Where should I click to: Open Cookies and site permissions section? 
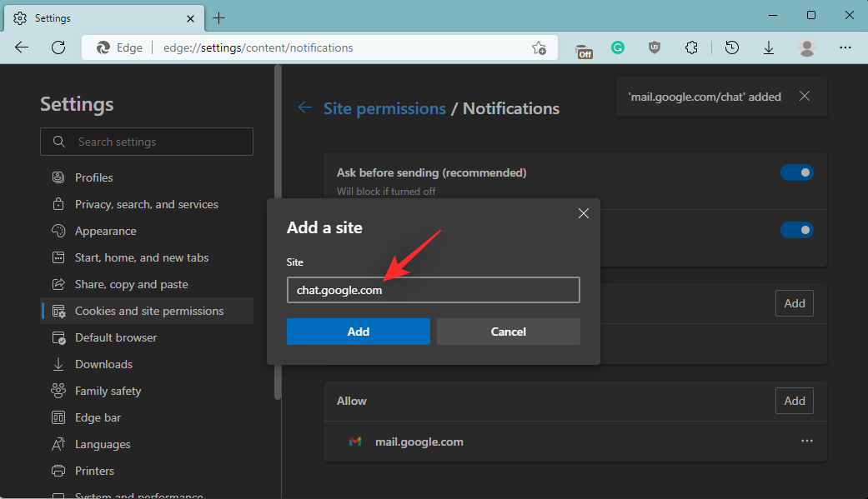tap(148, 311)
